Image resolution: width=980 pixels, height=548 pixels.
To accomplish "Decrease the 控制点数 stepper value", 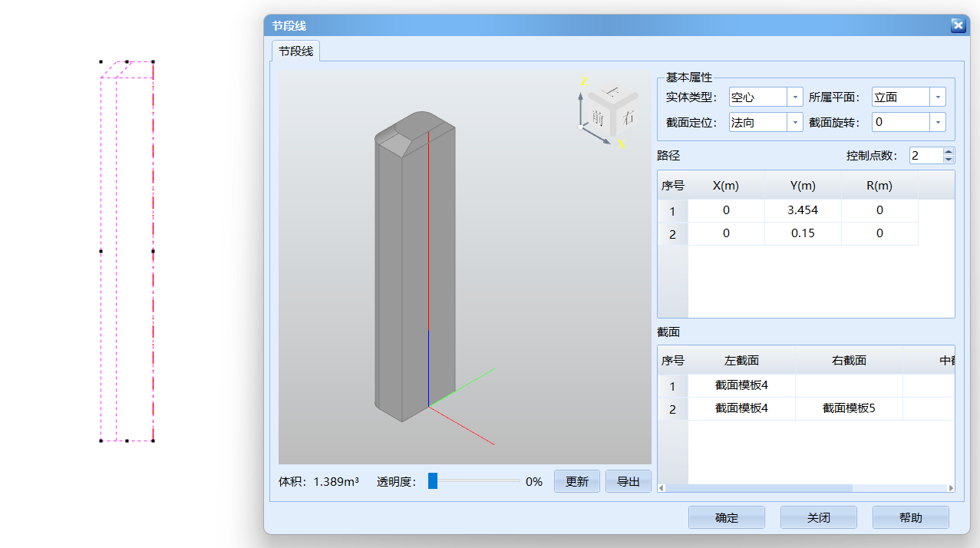I will pyautogui.click(x=949, y=160).
